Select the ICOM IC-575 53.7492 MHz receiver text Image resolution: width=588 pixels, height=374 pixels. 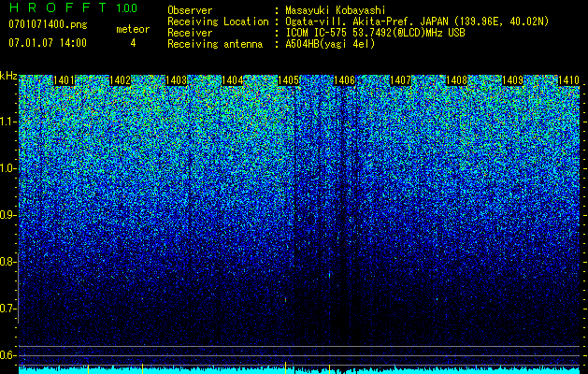pyautogui.click(x=375, y=33)
